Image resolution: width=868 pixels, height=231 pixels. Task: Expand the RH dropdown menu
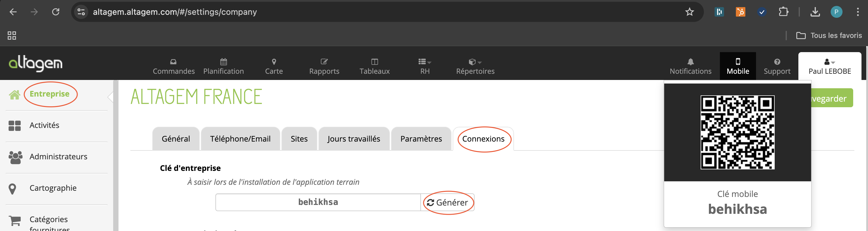(x=425, y=66)
